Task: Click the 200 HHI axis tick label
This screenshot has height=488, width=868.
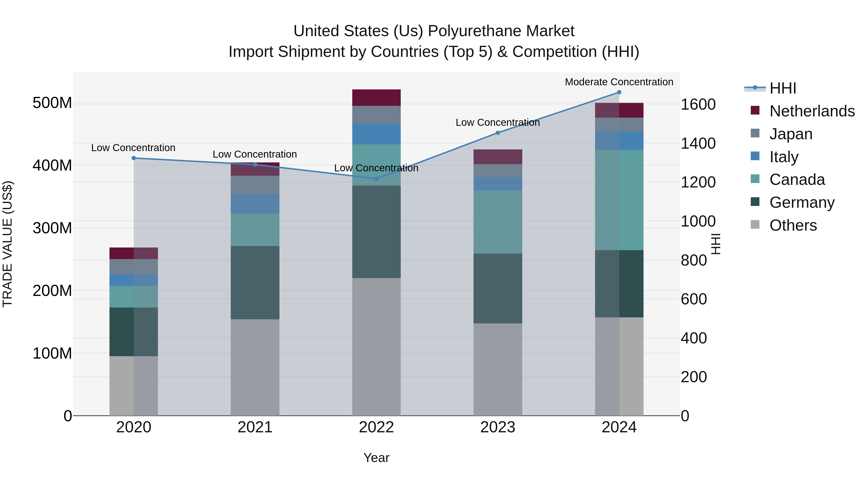Action: pyautogui.click(x=694, y=377)
